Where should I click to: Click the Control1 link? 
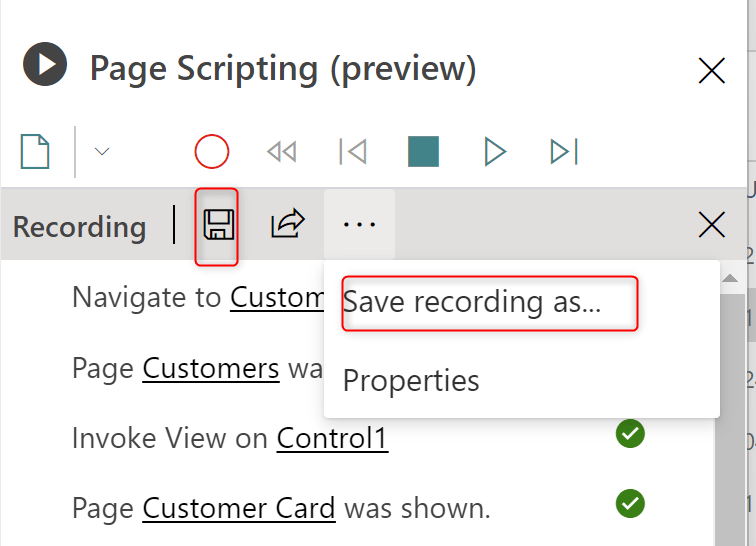[x=332, y=438]
